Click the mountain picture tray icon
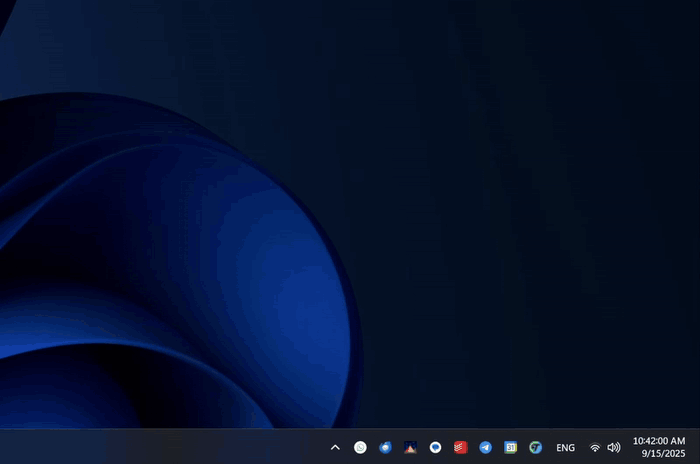This screenshot has height=464, width=700. (x=410, y=447)
